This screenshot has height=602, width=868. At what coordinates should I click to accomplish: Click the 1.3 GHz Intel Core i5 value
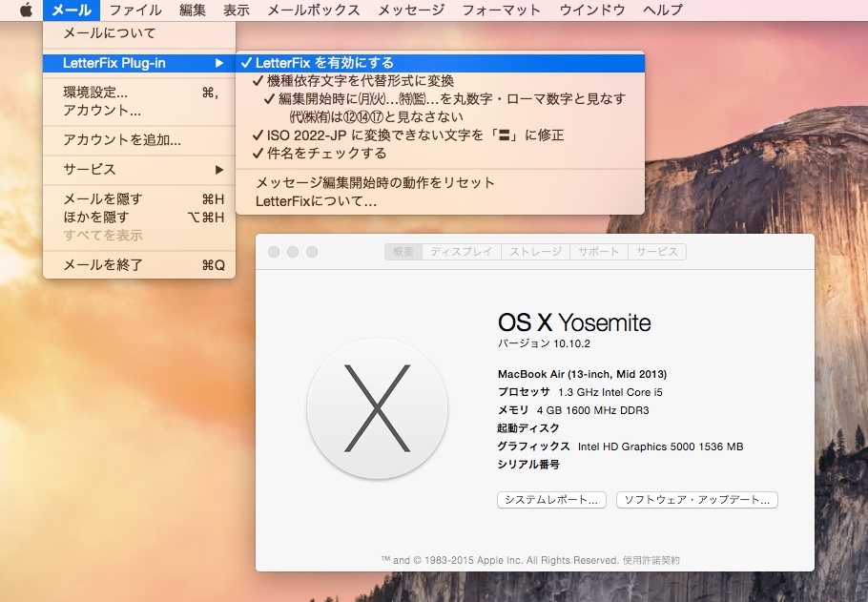pyautogui.click(x=610, y=393)
